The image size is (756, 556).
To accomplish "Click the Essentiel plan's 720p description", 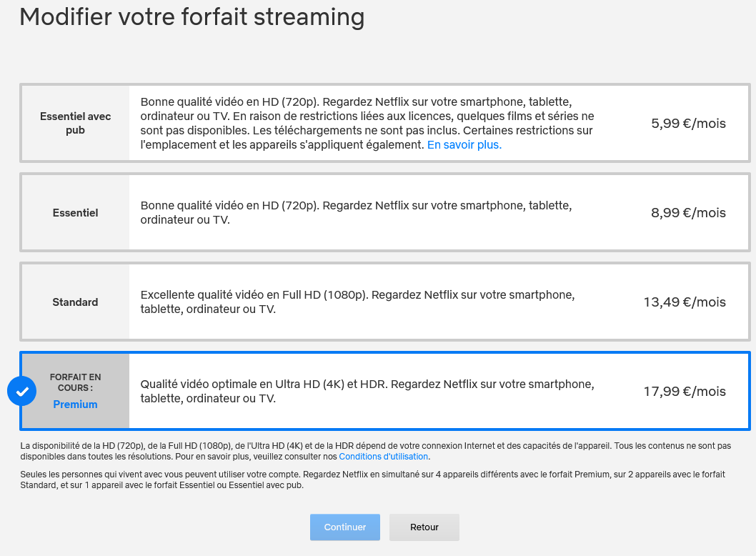I will [356, 212].
